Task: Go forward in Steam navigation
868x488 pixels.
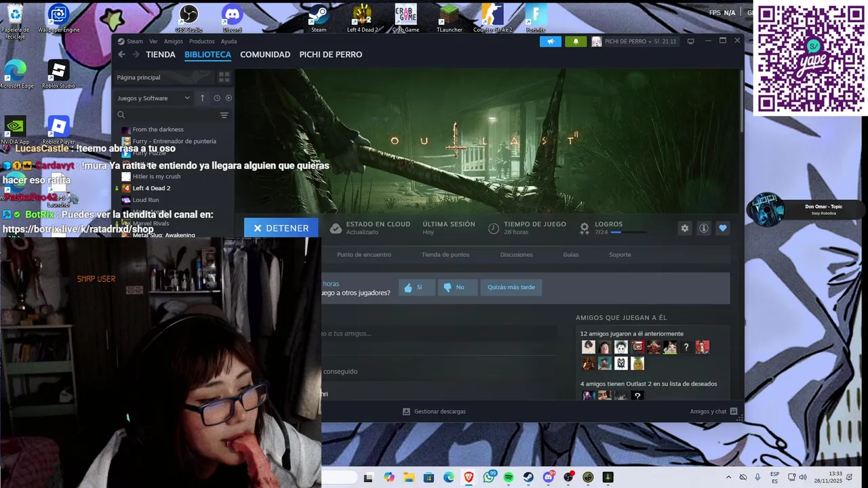Action: [x=136, y=55]
